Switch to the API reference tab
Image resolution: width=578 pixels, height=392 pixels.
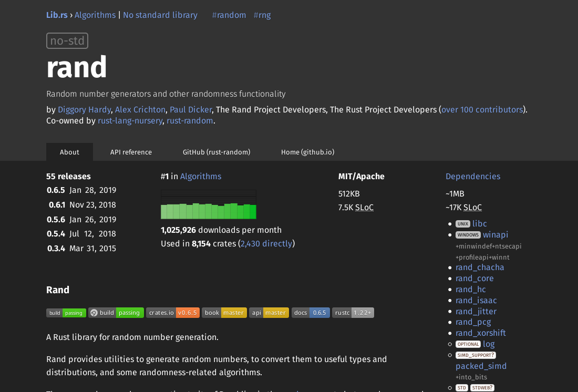[131, 152]
